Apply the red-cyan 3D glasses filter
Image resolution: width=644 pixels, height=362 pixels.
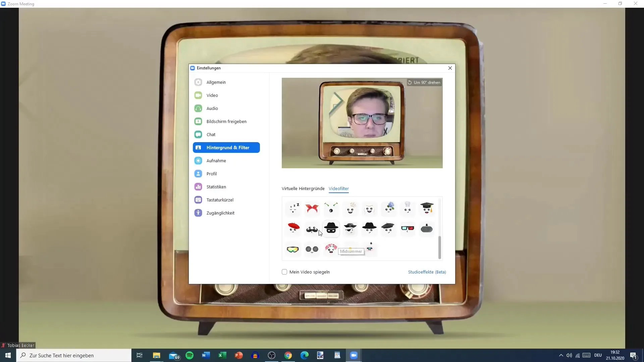408,228
